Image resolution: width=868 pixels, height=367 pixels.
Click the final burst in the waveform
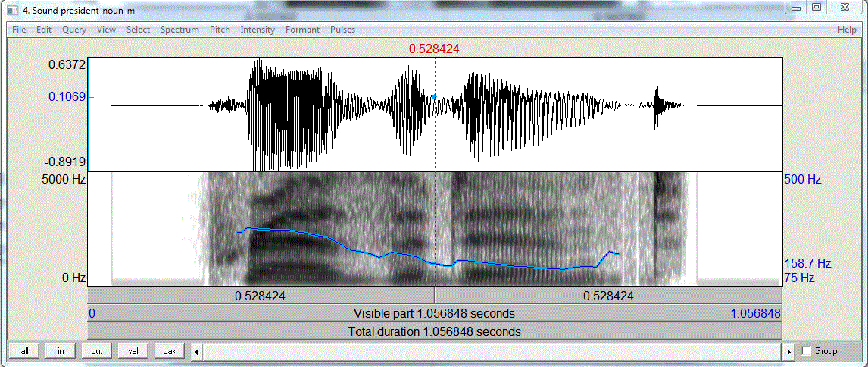coord(657,108)
